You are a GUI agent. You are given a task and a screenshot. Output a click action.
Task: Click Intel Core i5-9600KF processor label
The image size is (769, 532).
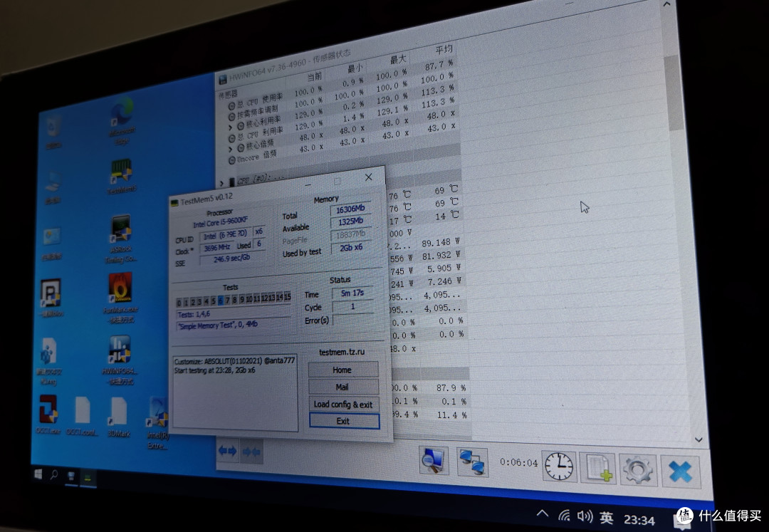tap(220, 224)
